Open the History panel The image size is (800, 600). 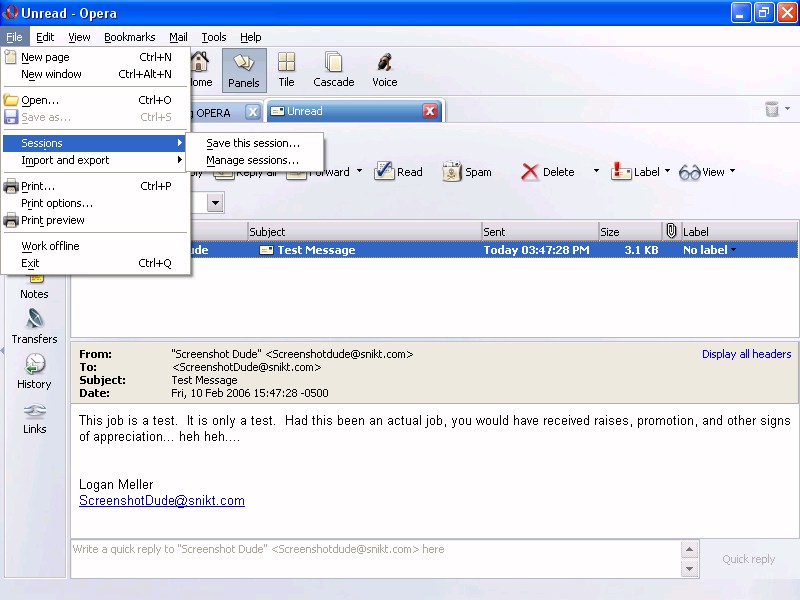[34, 371]
